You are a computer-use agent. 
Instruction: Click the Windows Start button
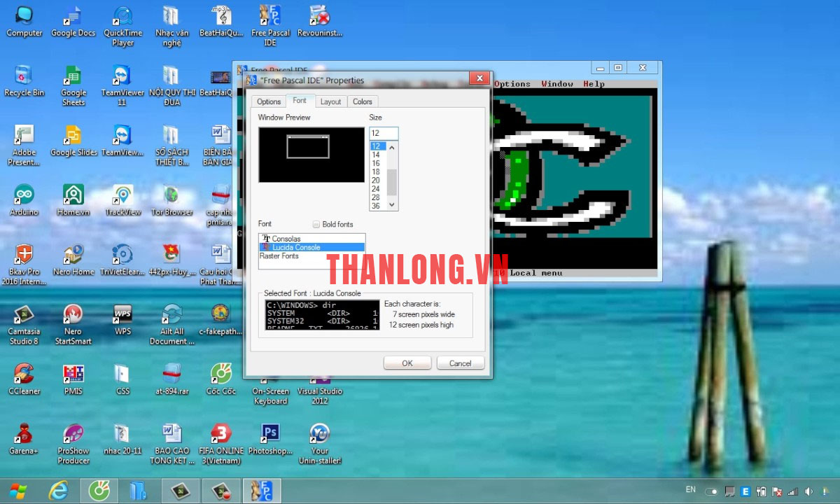click(x=17, y=491)
